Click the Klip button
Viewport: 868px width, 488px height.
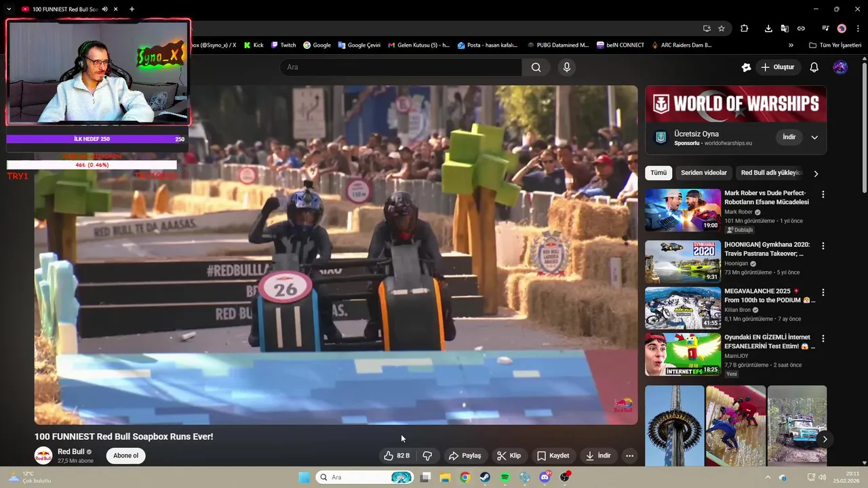(x=509, y=455)
